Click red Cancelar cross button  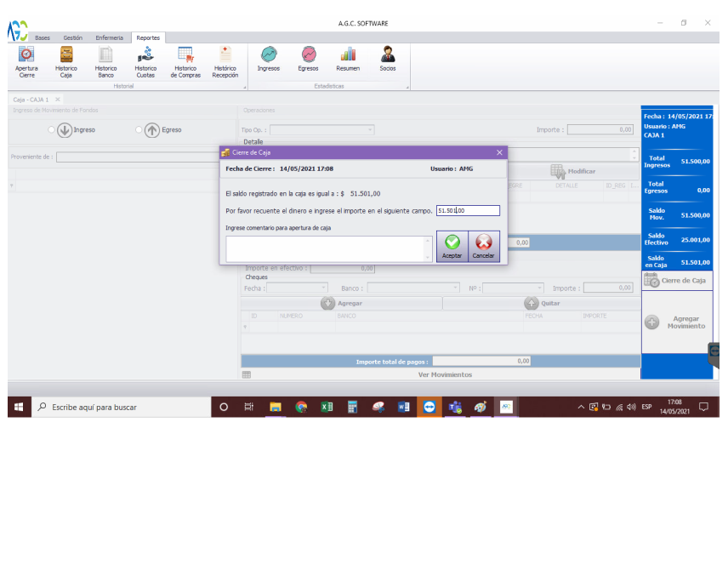[483, 247]
